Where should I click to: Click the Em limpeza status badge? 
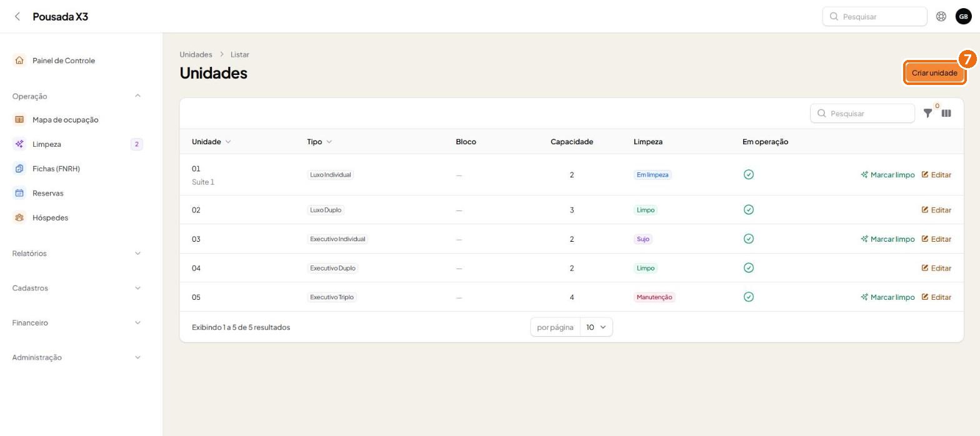pos(652,175)
